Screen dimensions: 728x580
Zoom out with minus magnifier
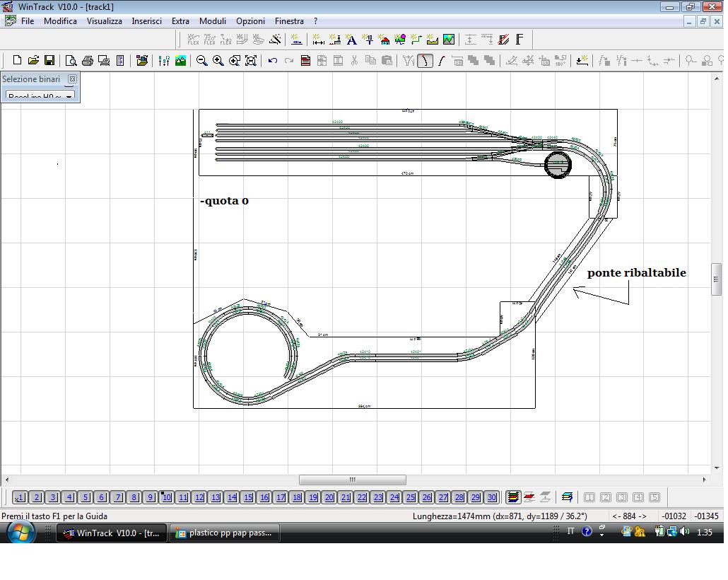[x=201, y=60]
